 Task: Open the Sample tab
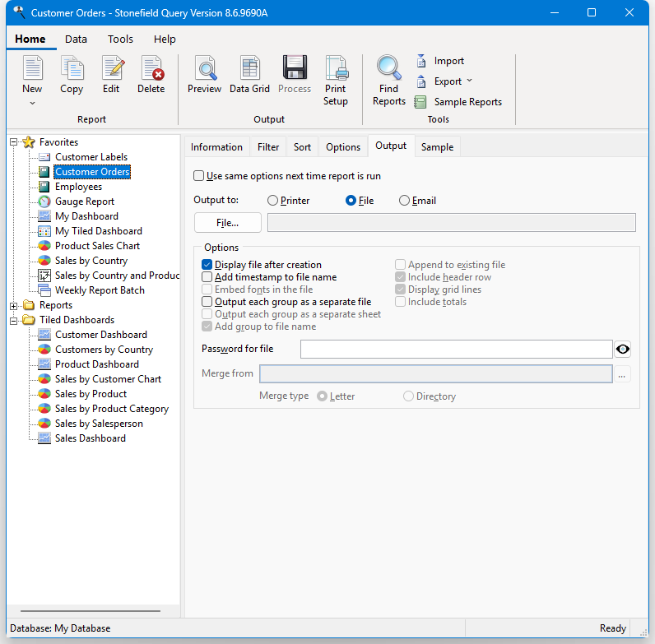pos(438,147)
